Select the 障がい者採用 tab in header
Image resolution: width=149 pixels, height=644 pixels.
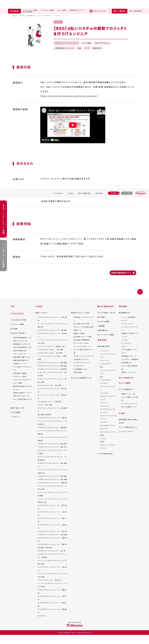point(119,11)
